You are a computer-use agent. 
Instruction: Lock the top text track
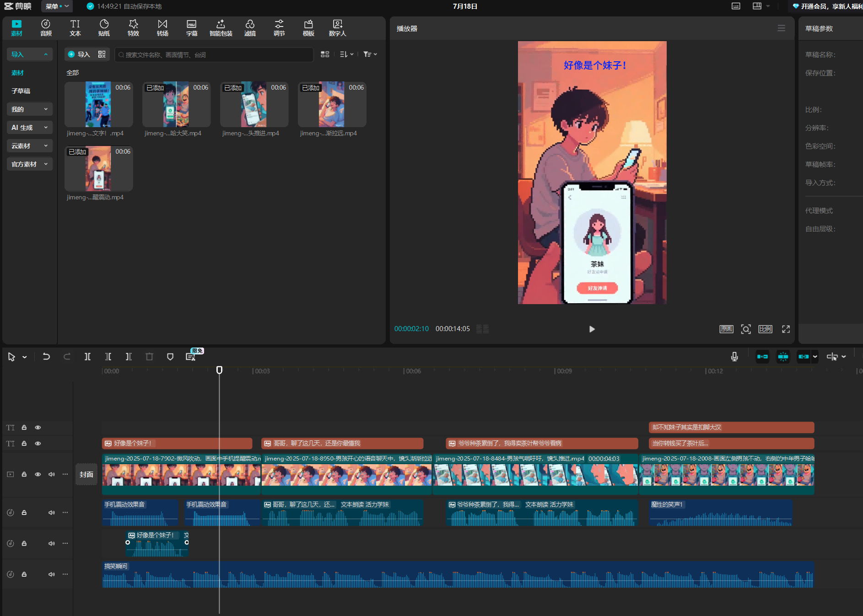click(24, 428)
